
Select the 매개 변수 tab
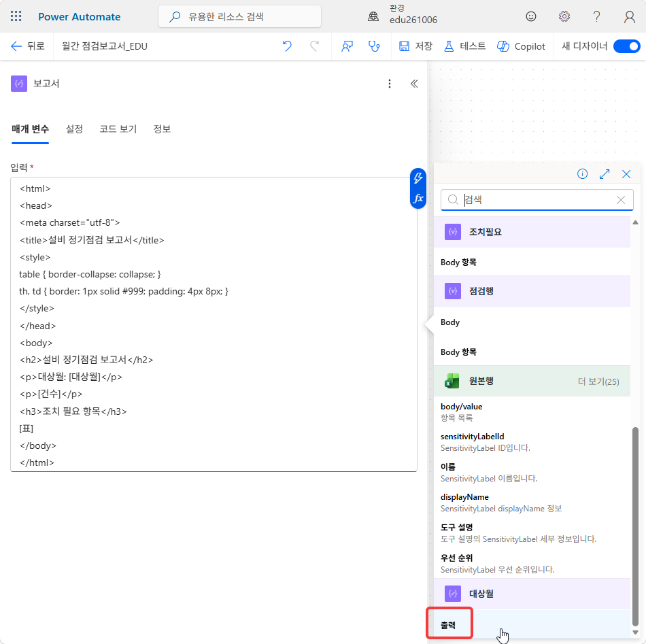point(30,129)
